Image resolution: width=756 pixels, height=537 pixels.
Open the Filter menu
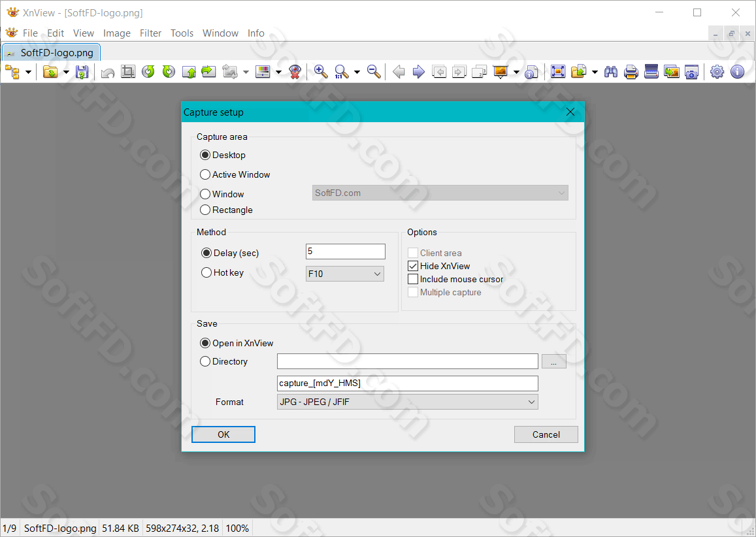tap(150, 33)
